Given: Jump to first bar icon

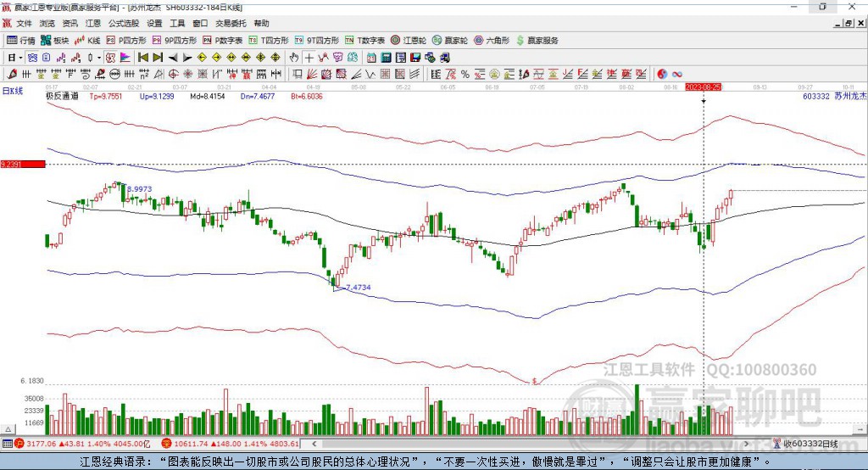Looking at the screenshot, I should pos(142,58).
